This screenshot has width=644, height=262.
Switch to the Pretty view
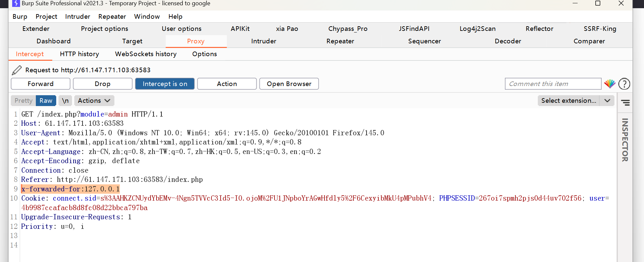23,100
